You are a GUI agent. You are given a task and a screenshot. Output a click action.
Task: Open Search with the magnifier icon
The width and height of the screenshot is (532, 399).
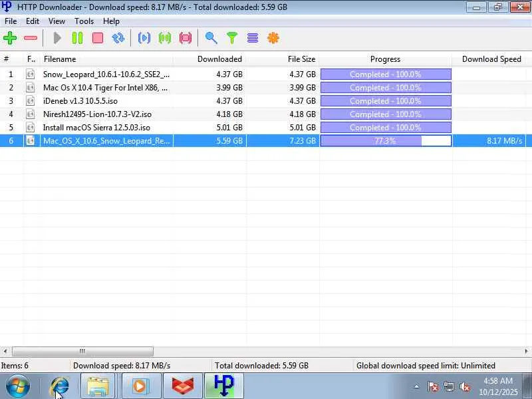tap(211, 38)
